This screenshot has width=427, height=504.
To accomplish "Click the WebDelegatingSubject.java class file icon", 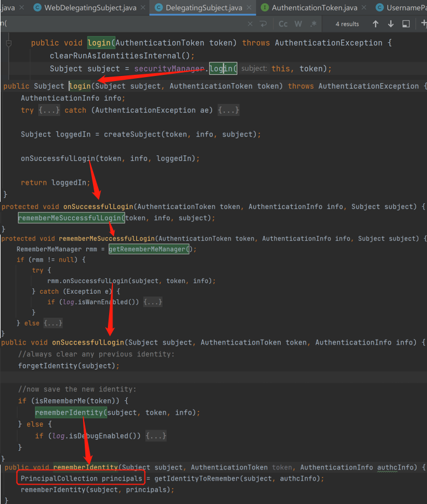I will tap(37, 8).
